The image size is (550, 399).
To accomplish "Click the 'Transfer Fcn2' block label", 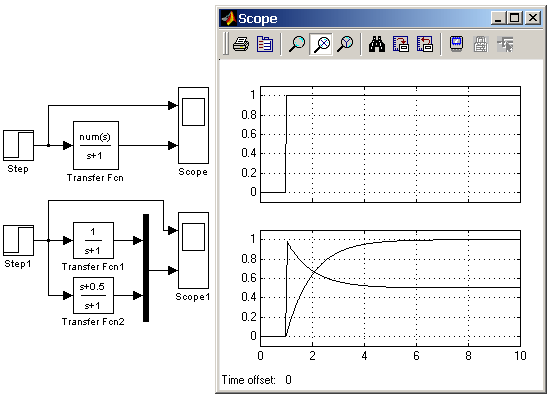I will tap(93, 322).
